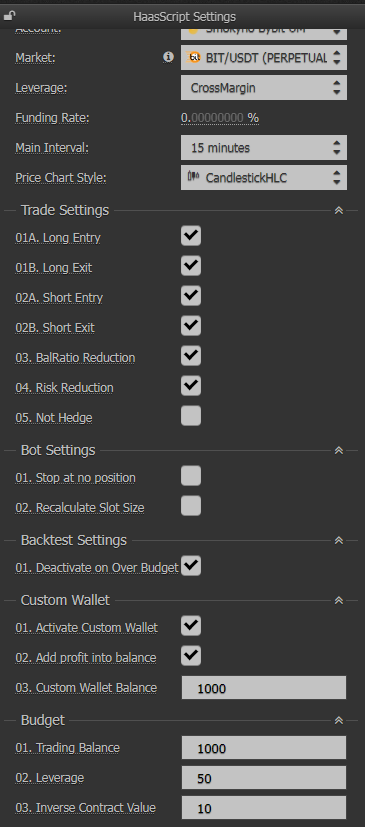Click the 02. Leverage value field
This screenshot has height=827, width=365.
[264, 778]
